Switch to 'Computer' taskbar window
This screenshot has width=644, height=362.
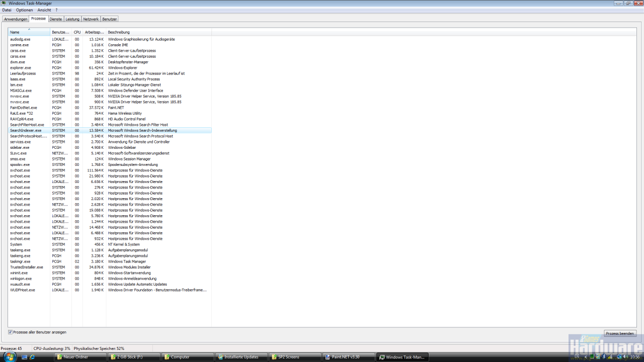[188, 357]
